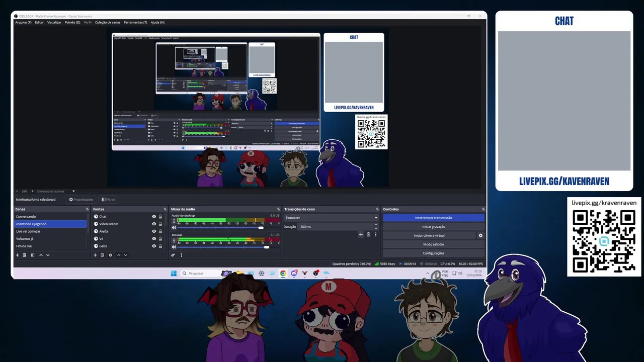Open Configurações from Controles
Viewport: 644px width, 362px height.
(434, 253)
